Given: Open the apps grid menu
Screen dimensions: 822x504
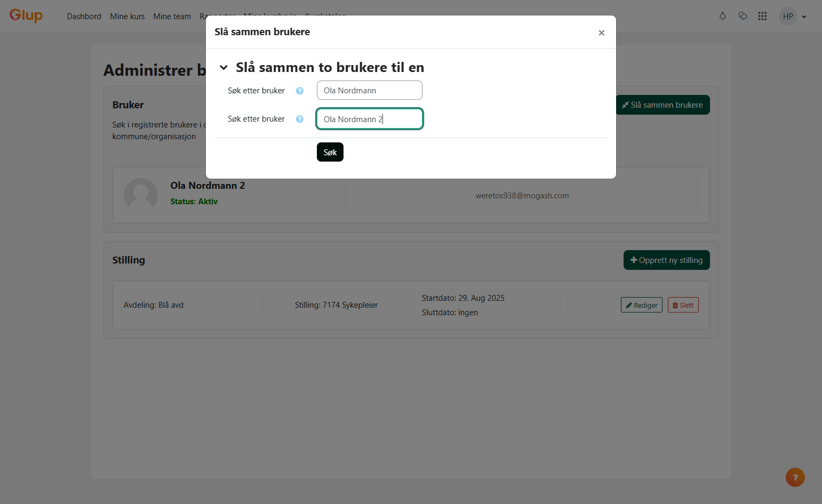Looking at the screenshot, I should (x=762, y=16).
